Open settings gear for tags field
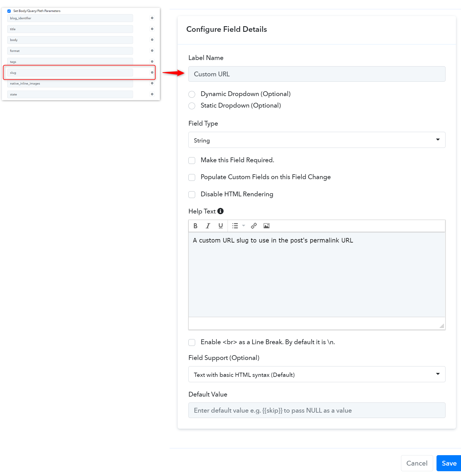The width and height of the screenshot is (461, 476). pos(152,61)
